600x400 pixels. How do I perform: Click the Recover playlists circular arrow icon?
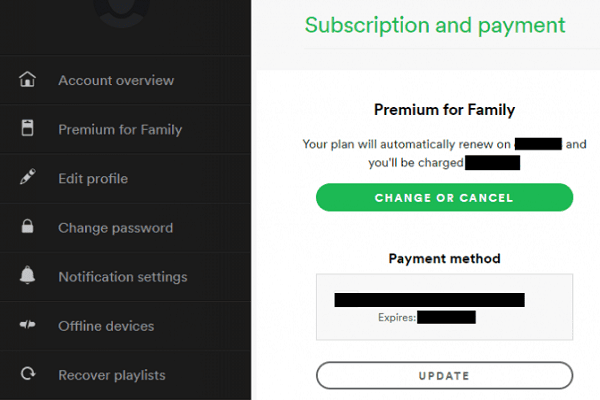pyautogui.click(x=28, y=375)
